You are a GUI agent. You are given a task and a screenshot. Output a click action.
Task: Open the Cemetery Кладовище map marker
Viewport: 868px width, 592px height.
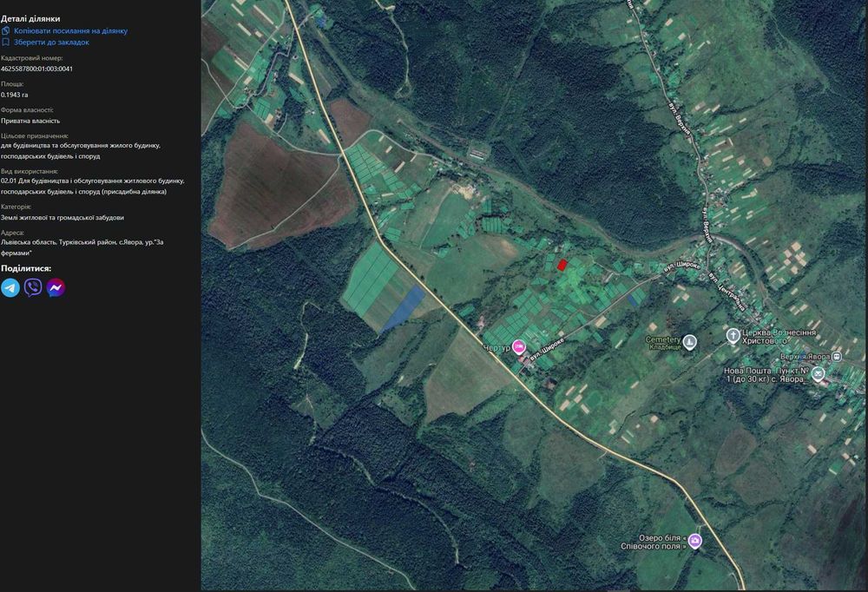689,342
